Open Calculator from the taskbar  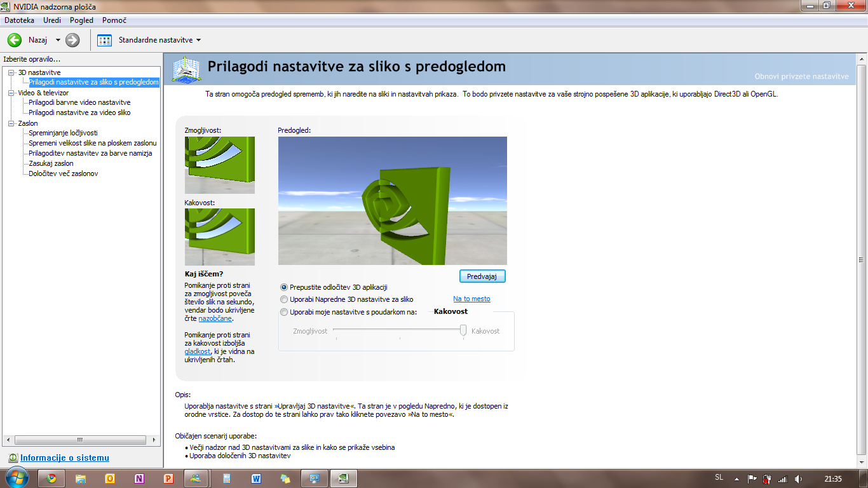click(227, 478)
